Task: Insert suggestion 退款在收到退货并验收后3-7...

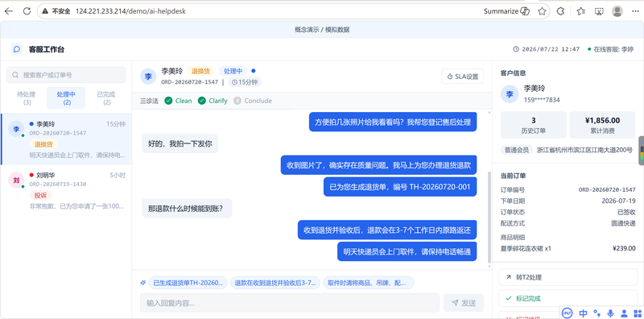Action: click(x=275, y=283)
